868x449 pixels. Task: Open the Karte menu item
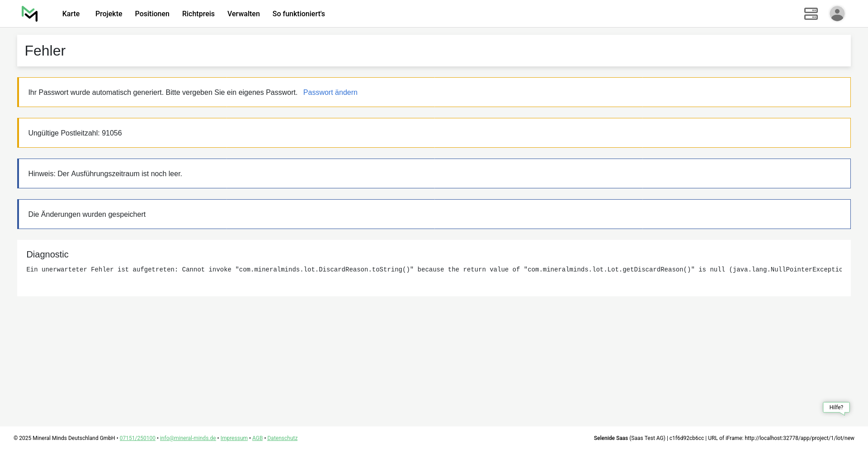71,14
